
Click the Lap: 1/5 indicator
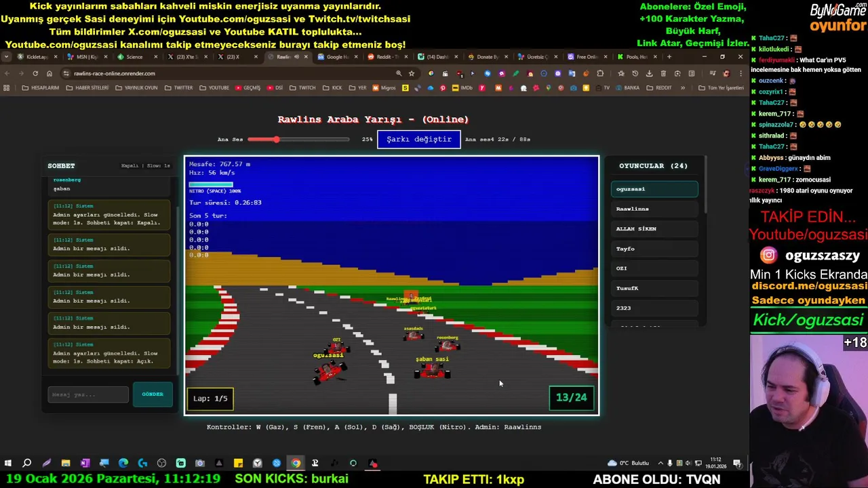click(x=210, y=399)
